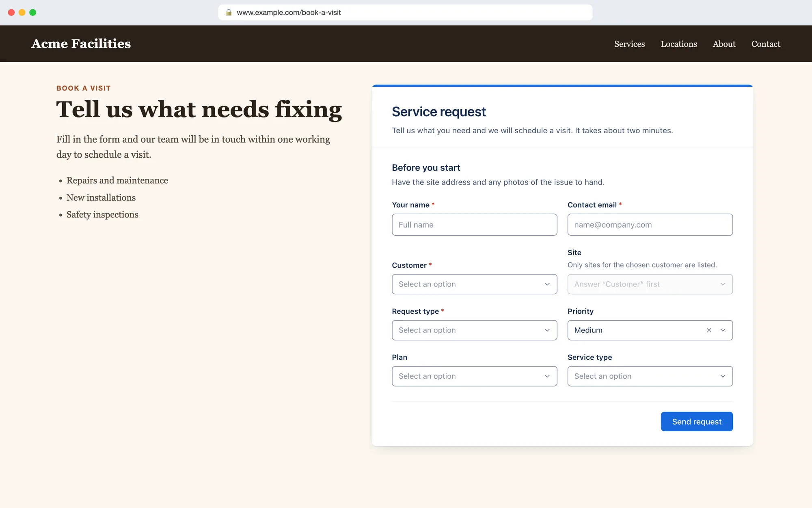Click the "Your name" field label
The height and width of the screenshot is (508, 812).
(410, 205)
